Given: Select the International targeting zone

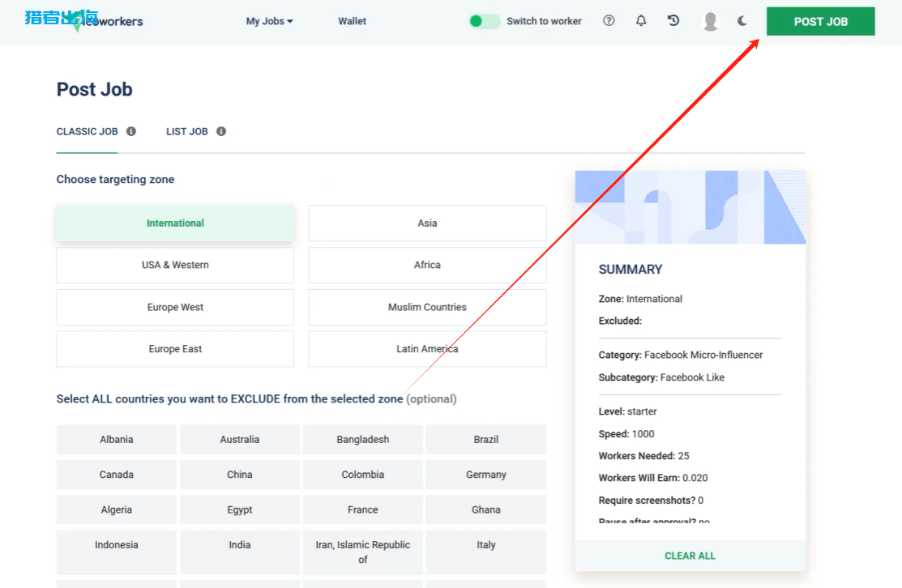Looking at the screenshot, I should 175,223.
